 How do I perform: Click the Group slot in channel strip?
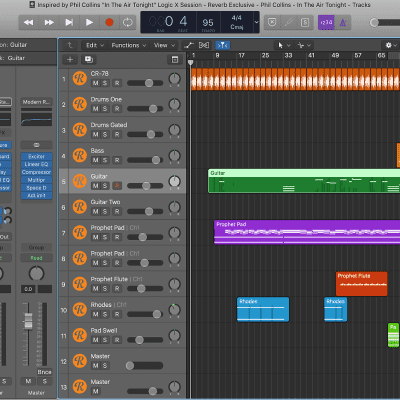[x=36, y=248]
